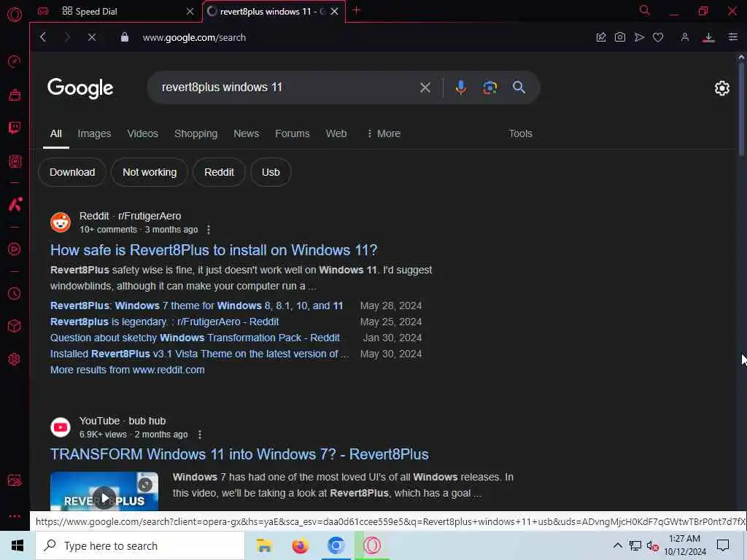The height and width of the screenshot is (560, 747).
Task: Open "Revert8plus is legendary" Reddit link
Action: point(164,322)
